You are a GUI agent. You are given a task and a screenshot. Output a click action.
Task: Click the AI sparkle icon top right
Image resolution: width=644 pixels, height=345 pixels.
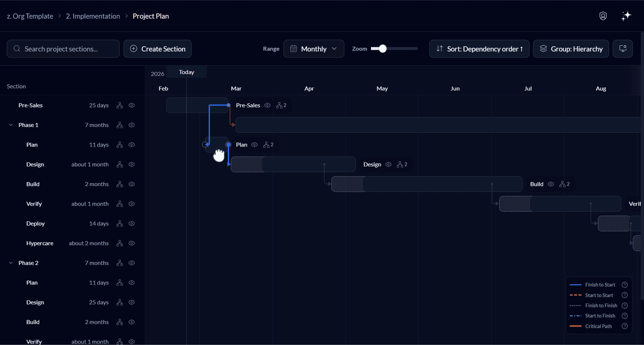626,16
